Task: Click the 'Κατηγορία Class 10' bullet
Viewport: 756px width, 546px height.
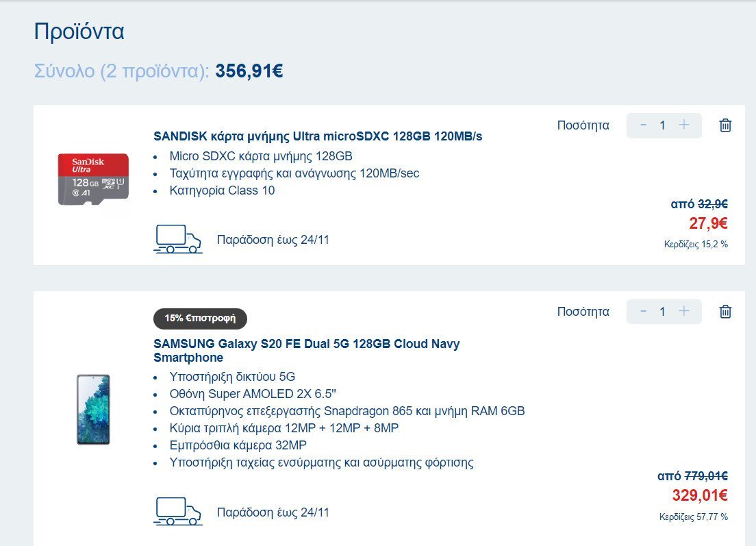Action: point(222,190)
